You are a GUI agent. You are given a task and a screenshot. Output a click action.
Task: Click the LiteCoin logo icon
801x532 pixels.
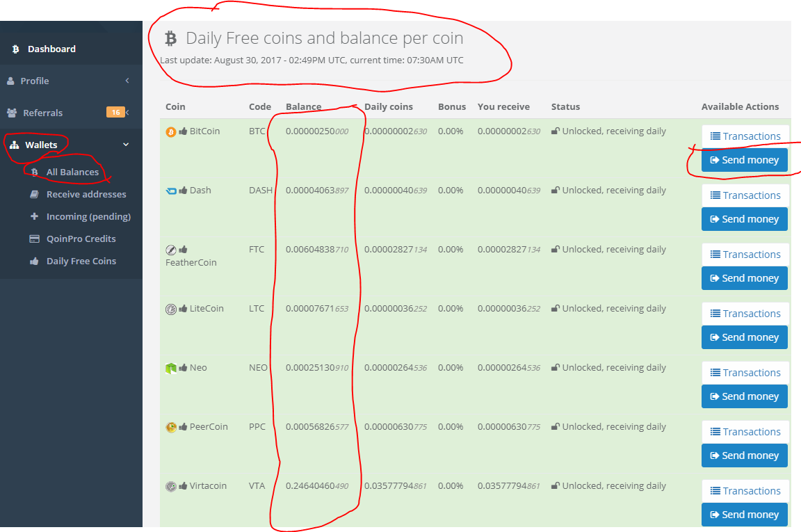point(171,309)
